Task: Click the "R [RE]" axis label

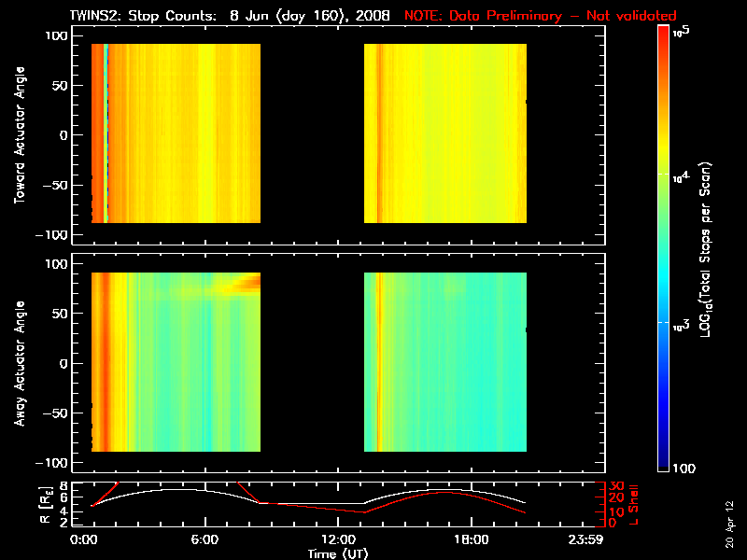Action: point(45,505)
